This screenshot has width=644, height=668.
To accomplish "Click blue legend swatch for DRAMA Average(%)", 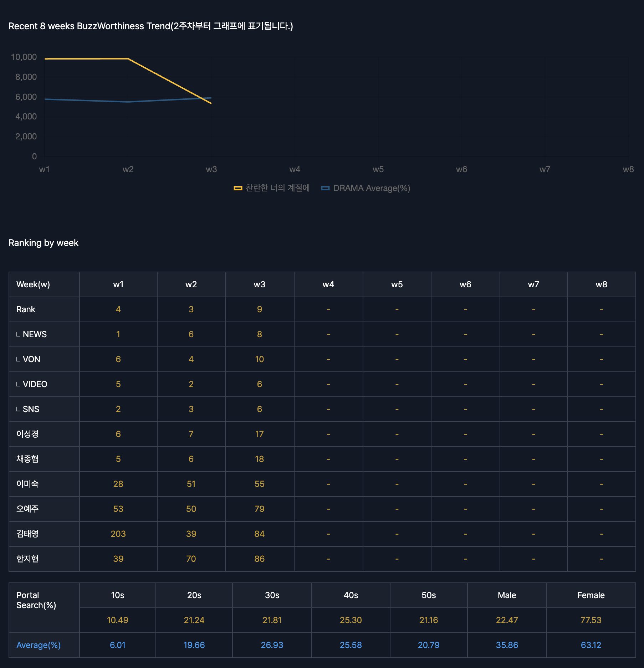I will click(325, 188).
